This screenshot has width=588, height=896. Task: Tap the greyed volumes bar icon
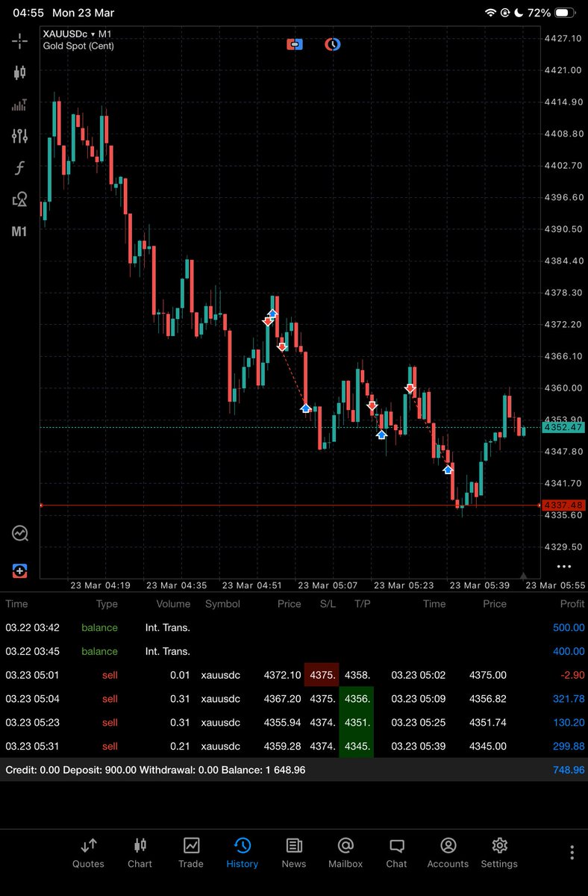(x=19, y=105)
